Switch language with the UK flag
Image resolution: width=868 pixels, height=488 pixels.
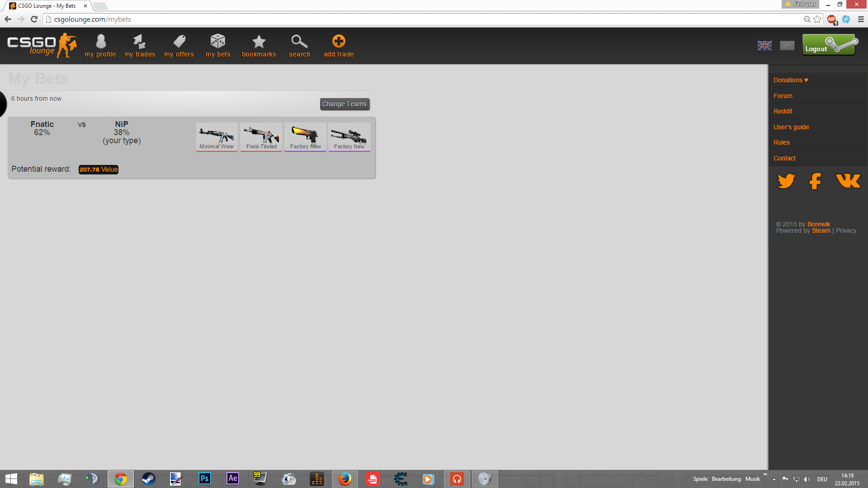(764, 46)
